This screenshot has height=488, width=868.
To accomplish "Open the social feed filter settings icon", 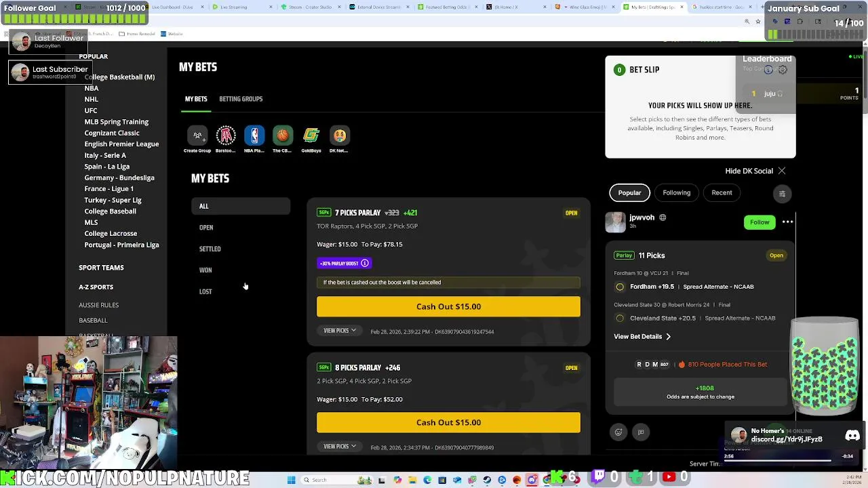I will tap(782, 194).
